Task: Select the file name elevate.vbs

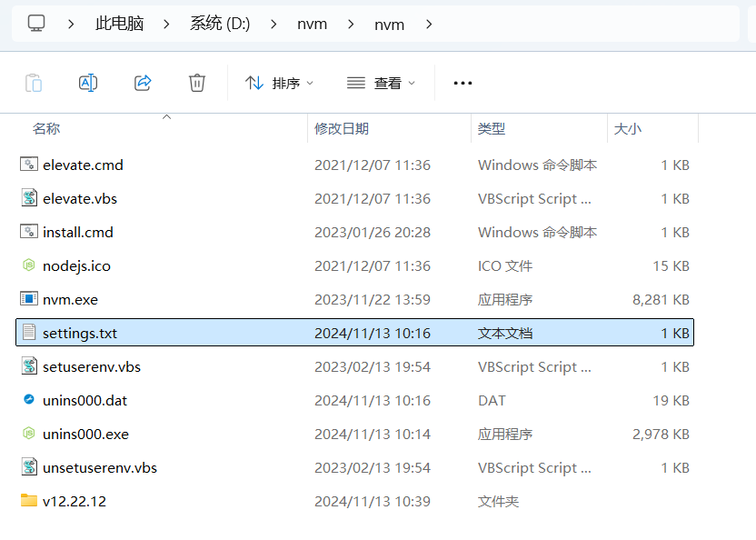Action: coord(80,199)
